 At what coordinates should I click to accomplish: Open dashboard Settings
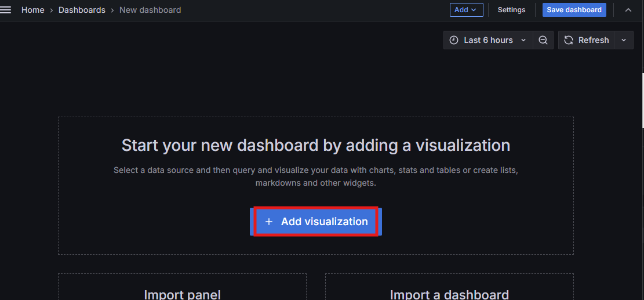[x=511, y=10]
